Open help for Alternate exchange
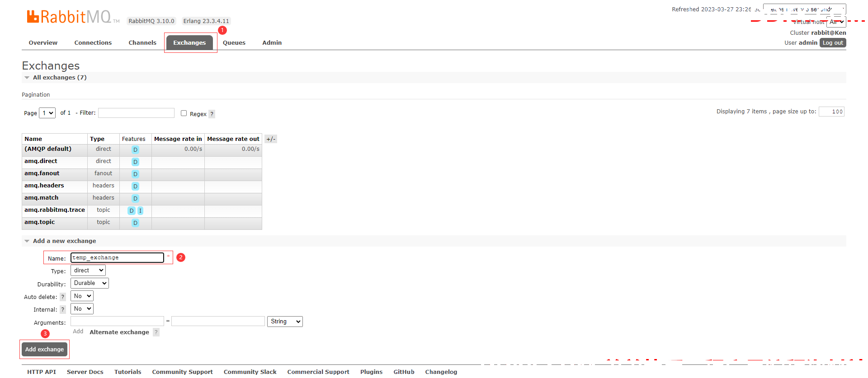This screenshot has height=378, width=868. pos(156,332)
